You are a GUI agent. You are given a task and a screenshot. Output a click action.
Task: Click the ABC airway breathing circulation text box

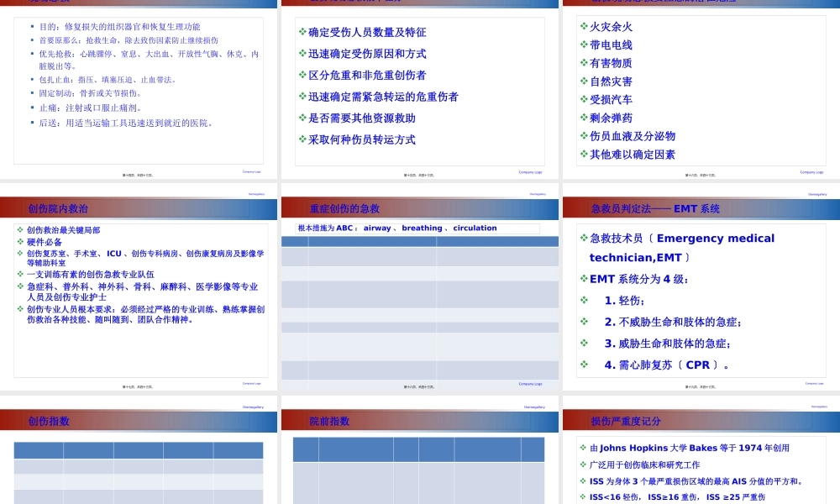point(417,228)
